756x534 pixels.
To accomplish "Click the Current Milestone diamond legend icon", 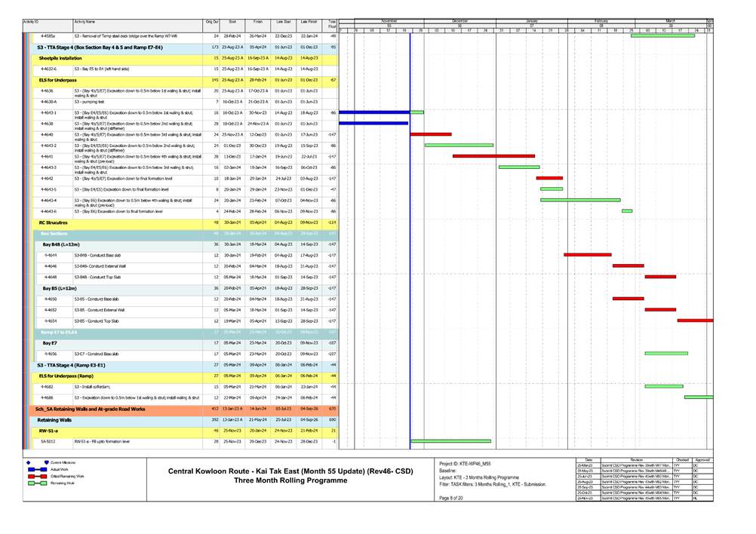I will 28,462.
